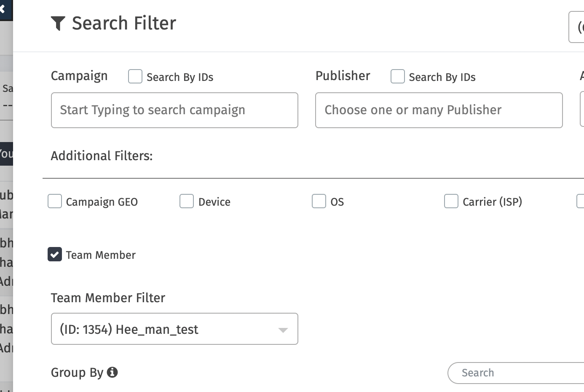Toggle Search By IDs for Publisher
This screenshot has height=392, width=584.
click(x=397, y=76)
